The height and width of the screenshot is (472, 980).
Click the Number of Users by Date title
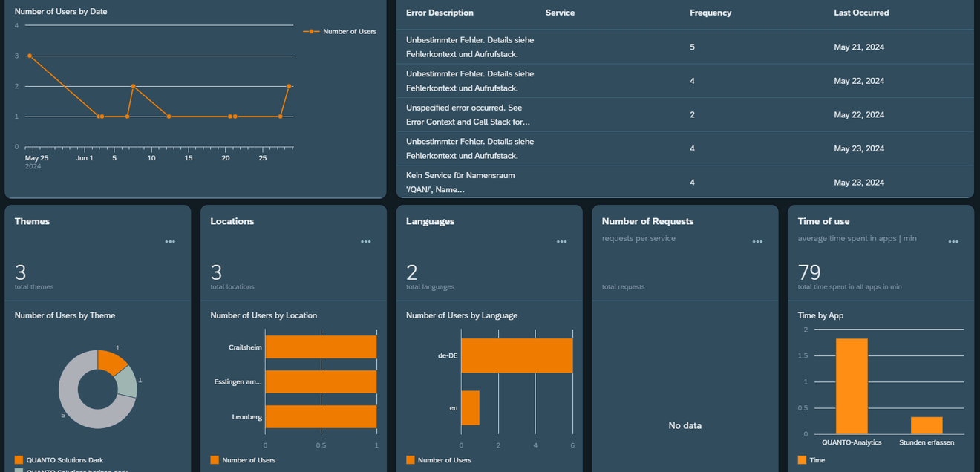click(61, 12)
